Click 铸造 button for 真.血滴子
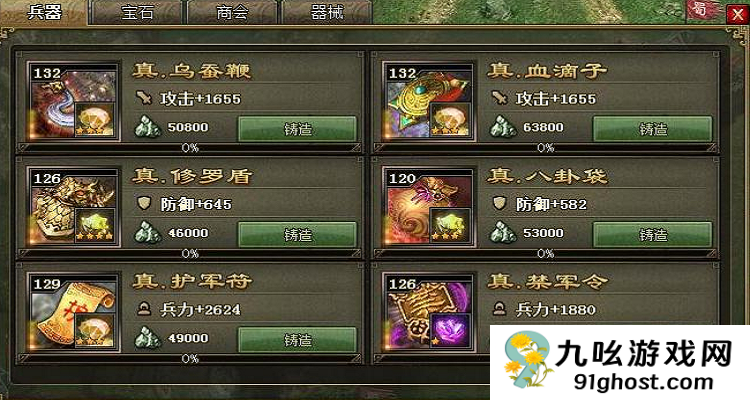This screenshot has height=400, width=750. pyautogui.click(x=652, y=129)
